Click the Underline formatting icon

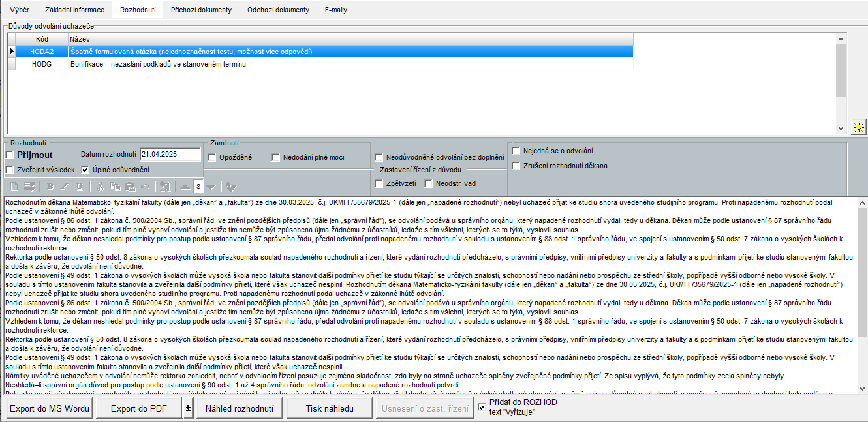[x=80, y=187]
